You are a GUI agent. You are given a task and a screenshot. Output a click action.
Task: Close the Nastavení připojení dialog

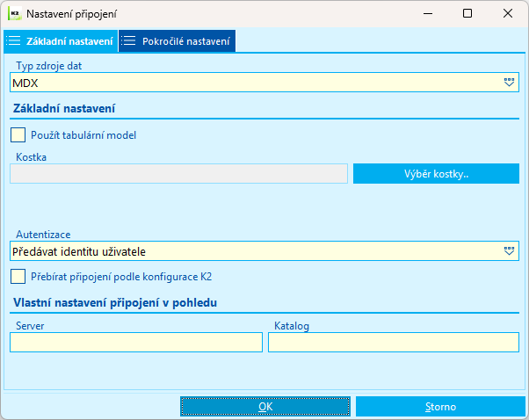[x=509, y=14]
